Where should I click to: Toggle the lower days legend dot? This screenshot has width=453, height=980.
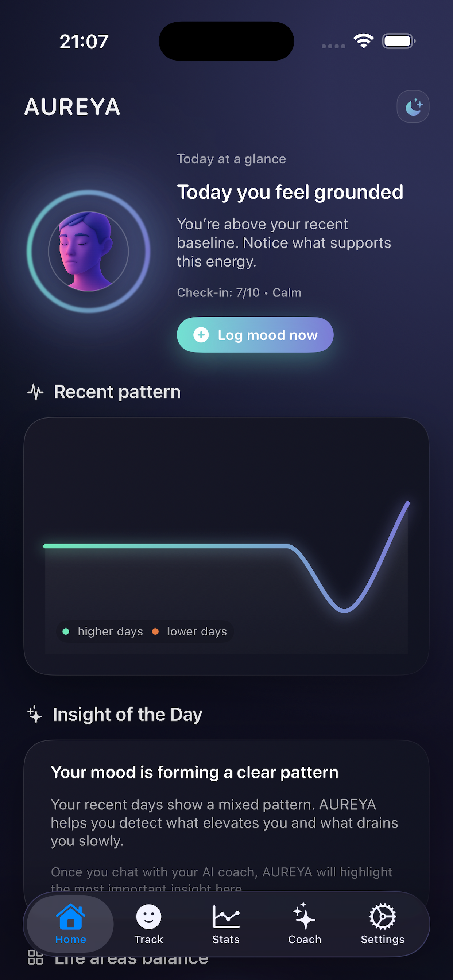click(155, 631)
